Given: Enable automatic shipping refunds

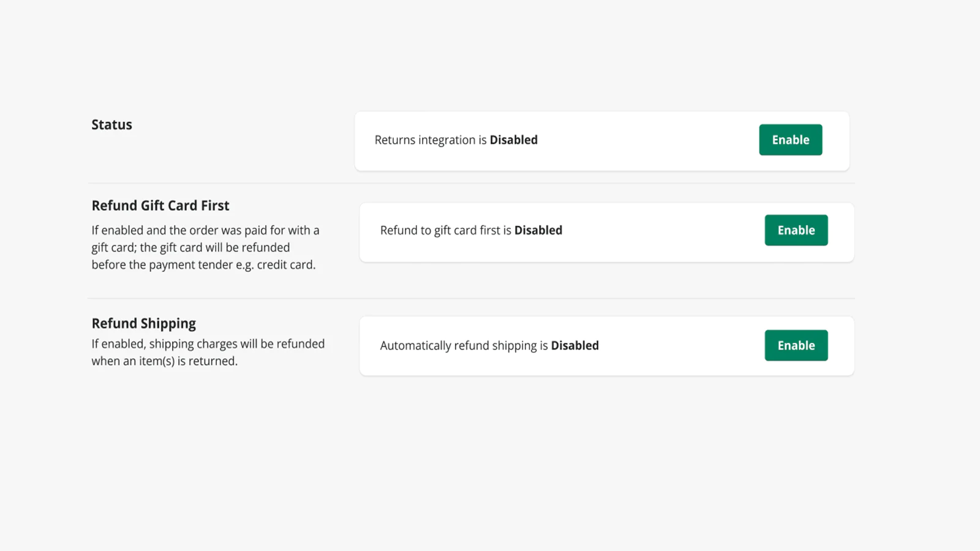Looking at the screenshot, I should point(796,345).
